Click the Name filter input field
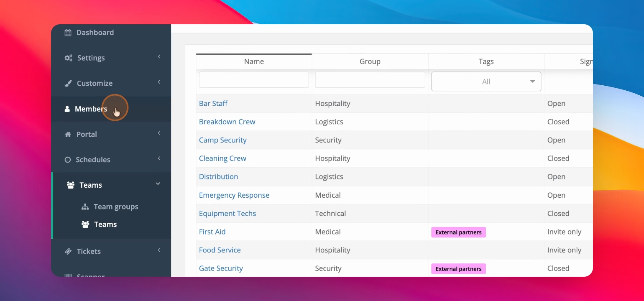This screenshot has width=644, height=301. (254, 80)
